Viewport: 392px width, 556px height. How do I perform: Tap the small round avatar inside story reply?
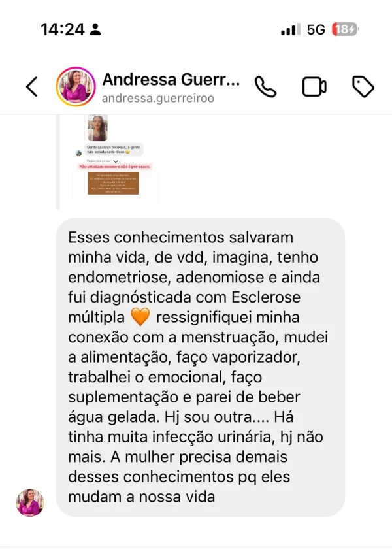78,153
